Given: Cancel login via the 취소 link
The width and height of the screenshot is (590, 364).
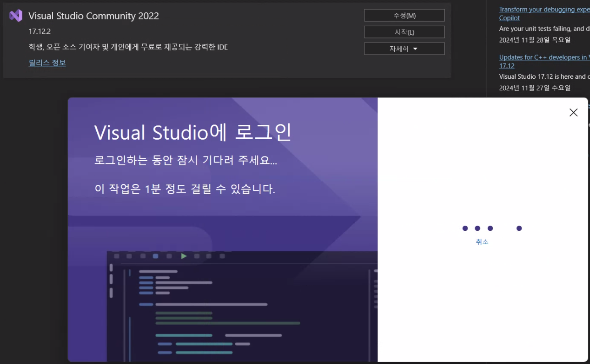Looking at the screenshot, I should [x=482, y=242].
